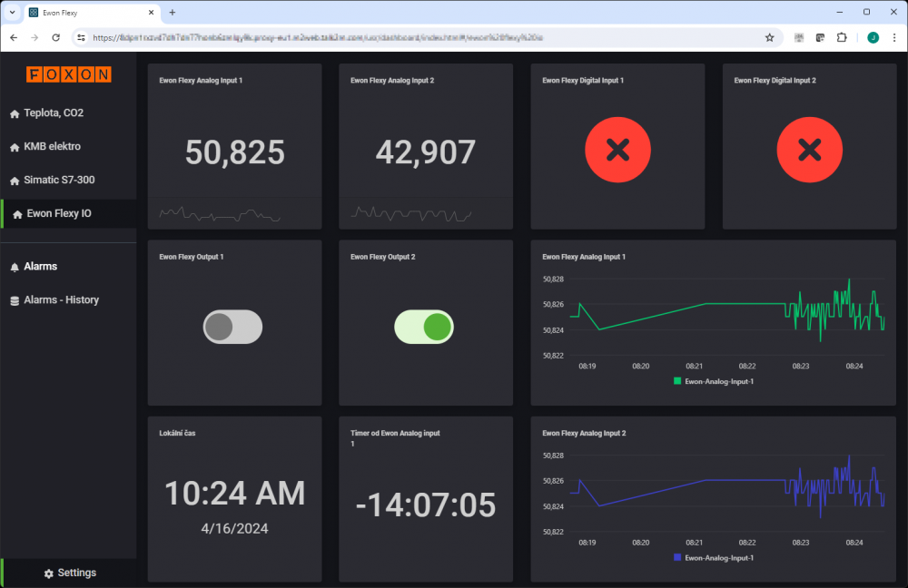This screenshot has height=588, width=908.
Task: Click the Alarms bell icon
Action: 15,267
